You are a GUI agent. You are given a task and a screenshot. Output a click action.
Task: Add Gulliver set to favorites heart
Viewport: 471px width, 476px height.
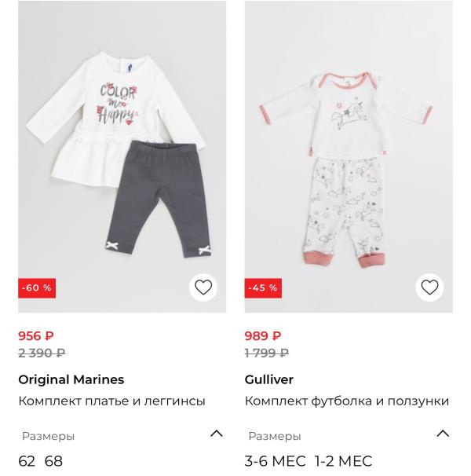(429, 287)
